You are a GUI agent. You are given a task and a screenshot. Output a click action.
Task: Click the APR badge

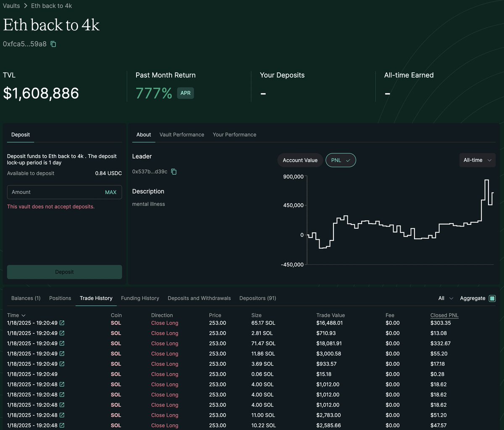click(x=185, y=93)
